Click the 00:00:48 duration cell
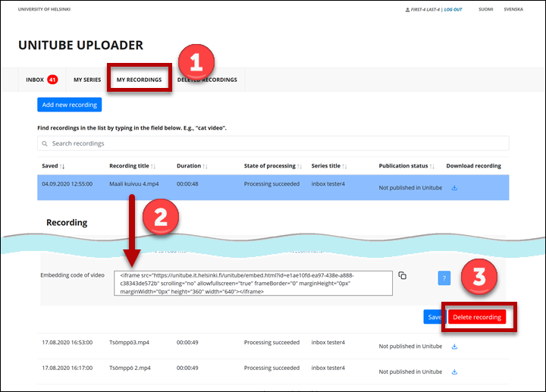 (x=187, y=183)
